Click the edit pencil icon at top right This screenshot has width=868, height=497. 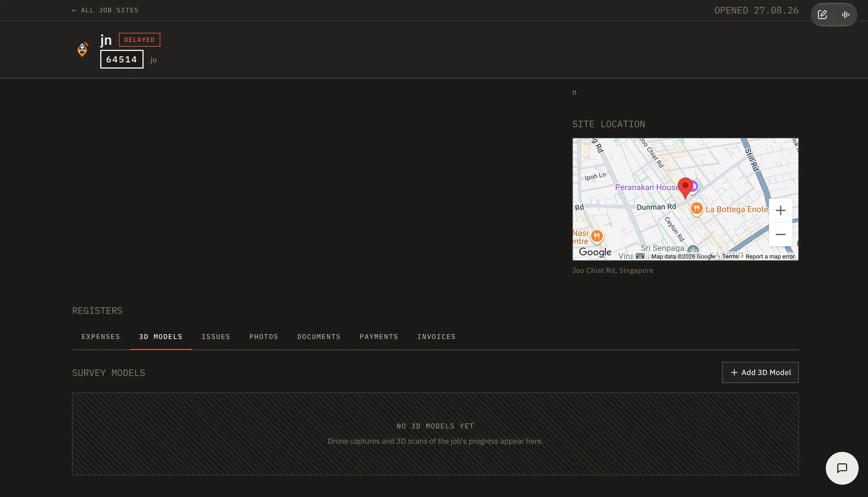822,15
